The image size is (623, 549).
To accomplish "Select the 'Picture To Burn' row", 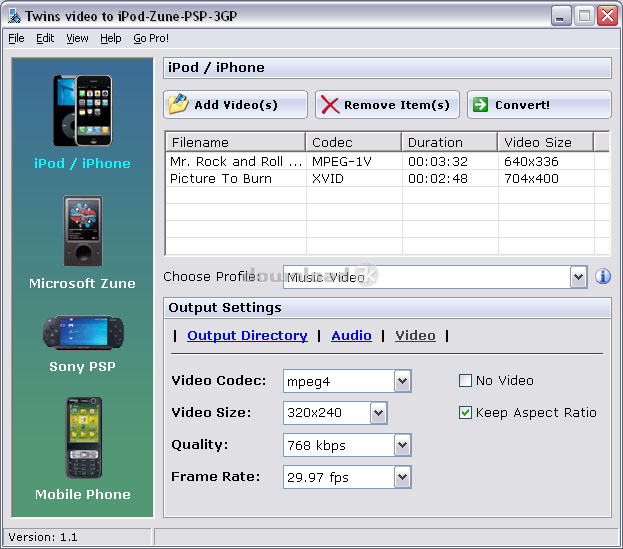I will [387, 178].
